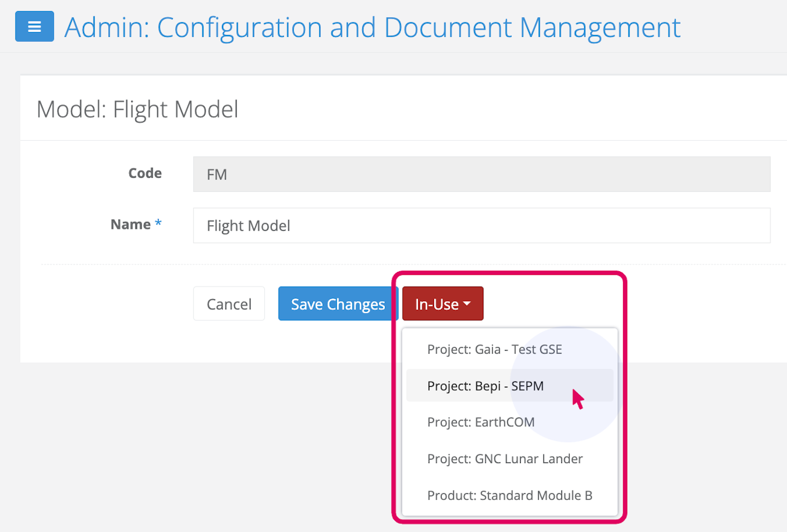
Task: Click the Name field label
Action: [x=130, y=224]
